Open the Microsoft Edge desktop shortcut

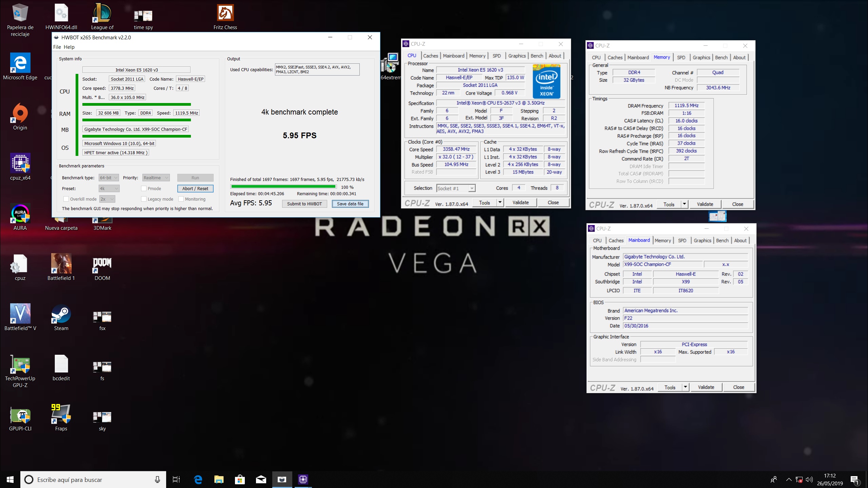(20, 66)
